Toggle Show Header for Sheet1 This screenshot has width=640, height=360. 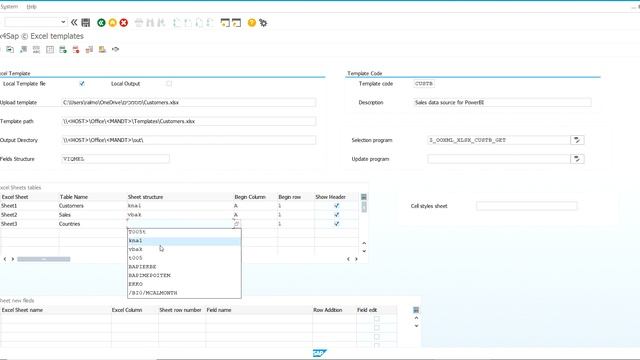(x=337, y=206)
